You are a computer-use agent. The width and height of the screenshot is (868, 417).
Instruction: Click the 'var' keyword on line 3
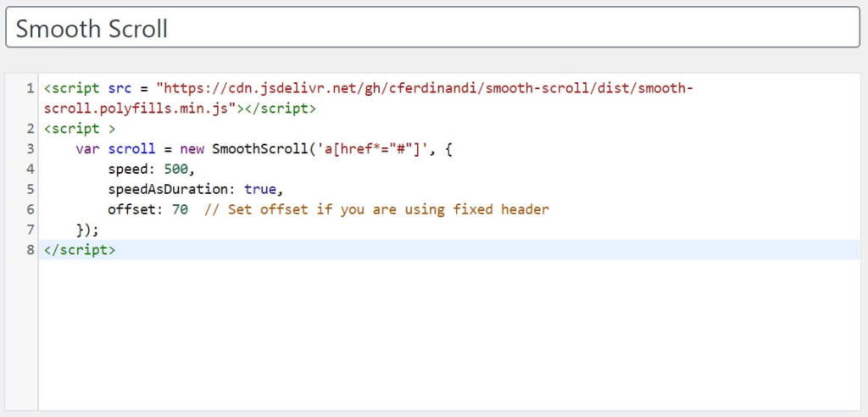point(88,149)
